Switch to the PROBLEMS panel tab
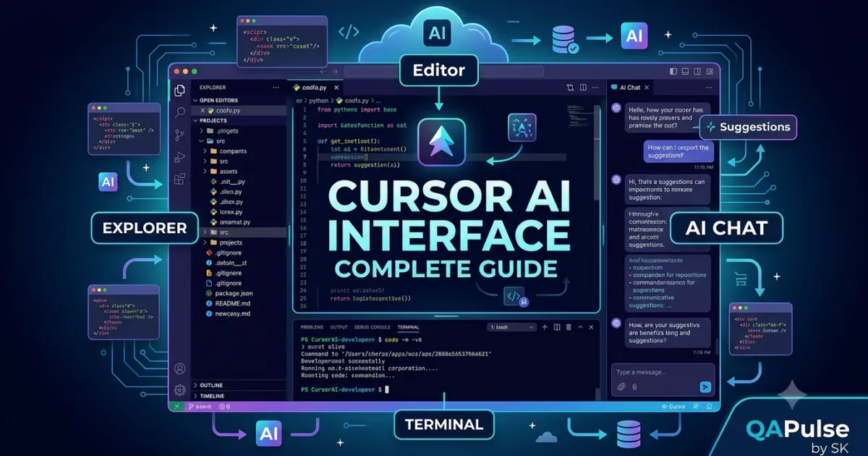The image size is (868, 456). click(x=312, y=327)
